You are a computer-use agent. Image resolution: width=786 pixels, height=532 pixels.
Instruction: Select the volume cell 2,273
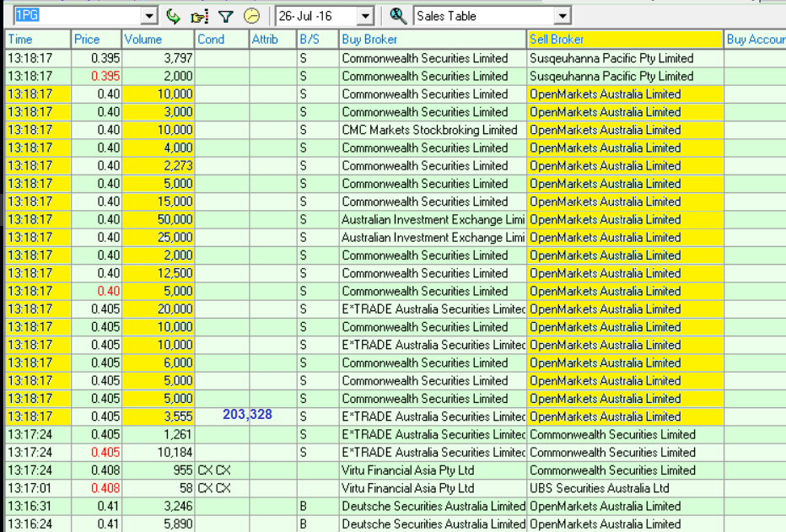(x=158, y=166)
